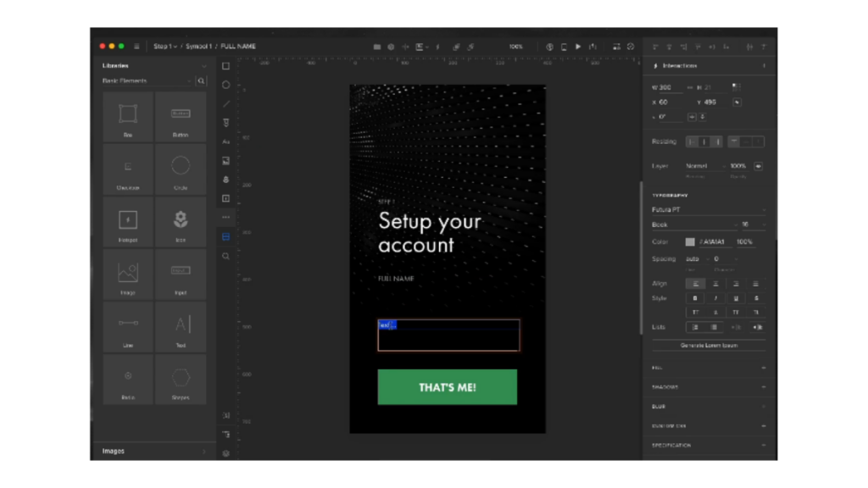Open the Step 1 page dropdown
This screenshot has width=868, height=488.
165,47
